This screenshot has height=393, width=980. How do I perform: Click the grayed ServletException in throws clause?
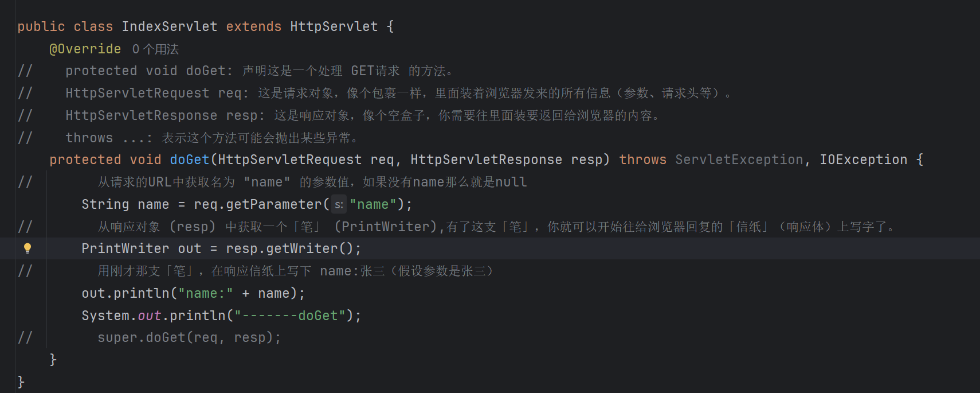[739, 160]
